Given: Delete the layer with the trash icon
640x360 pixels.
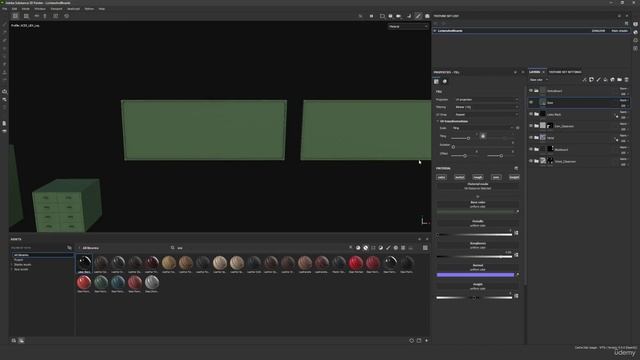Looking at the screenshot, I should tap(626, 80).
